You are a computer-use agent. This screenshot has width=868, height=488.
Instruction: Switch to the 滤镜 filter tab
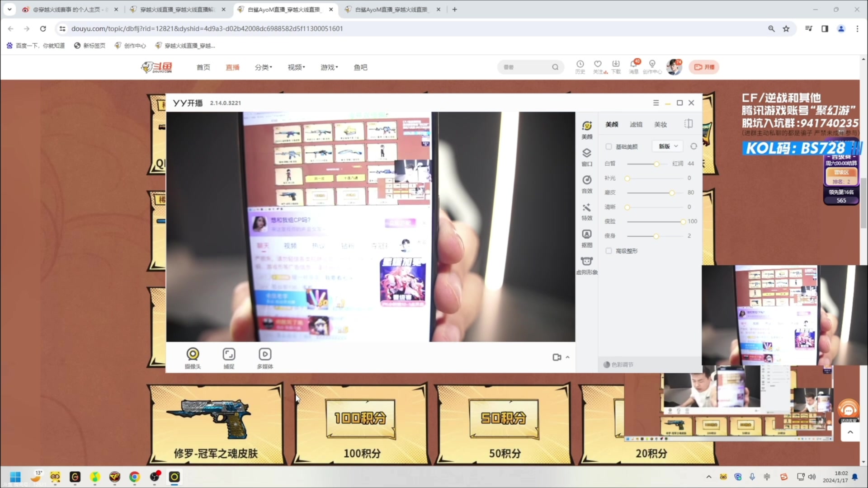tap(636, 124)
